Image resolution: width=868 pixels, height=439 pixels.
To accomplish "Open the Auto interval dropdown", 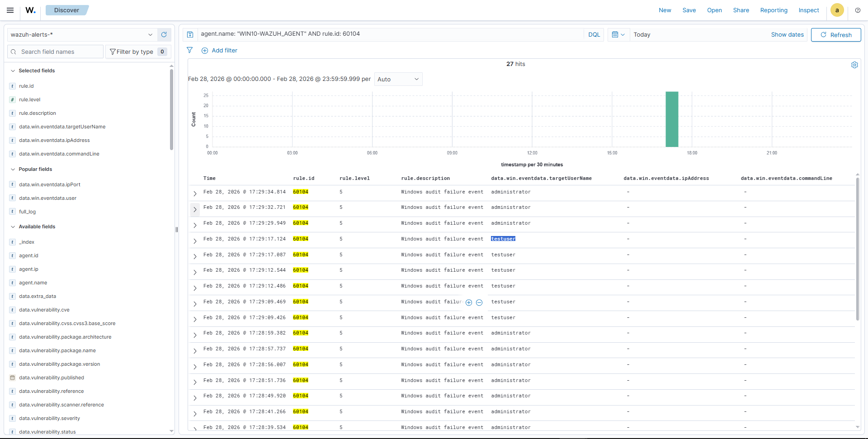I will tap(398, 79).
